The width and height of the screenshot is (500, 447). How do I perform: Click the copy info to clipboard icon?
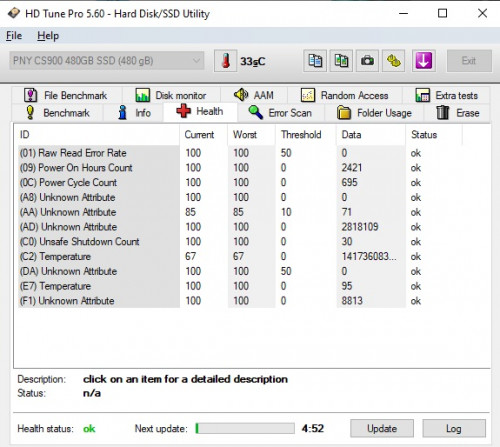pyautogui.click(x=315, y=61)
